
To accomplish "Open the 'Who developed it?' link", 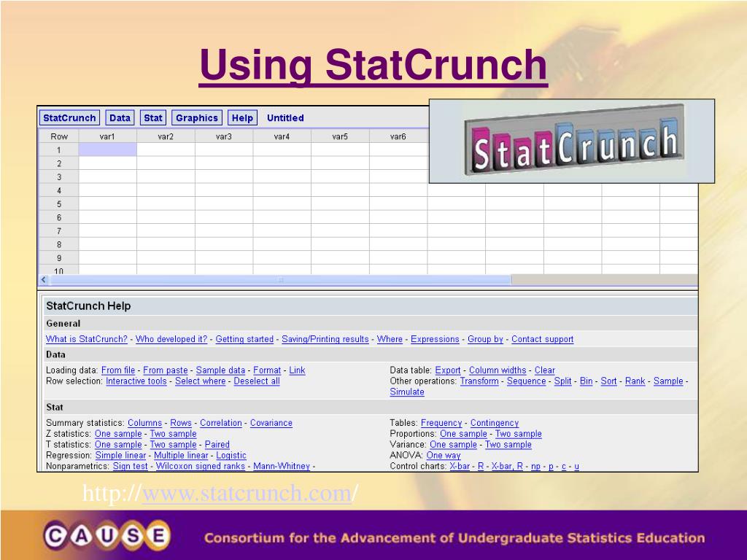I will 171,339.
